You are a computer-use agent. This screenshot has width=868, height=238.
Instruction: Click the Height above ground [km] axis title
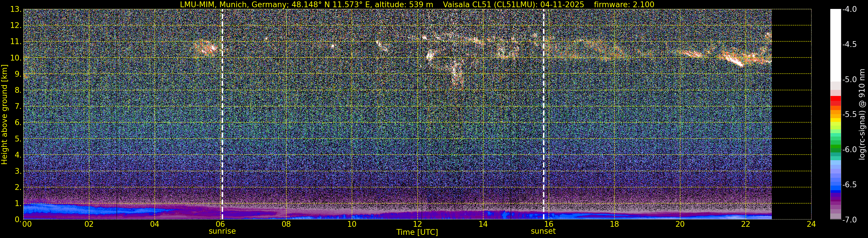(4, 115)
